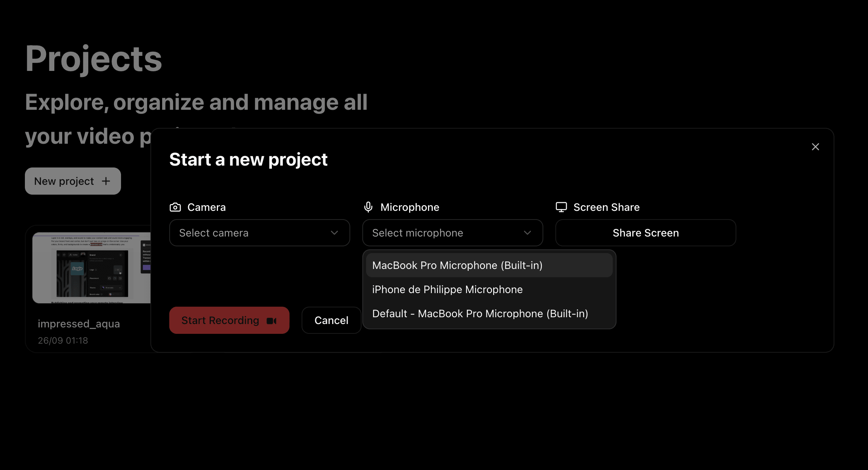Cancel the new project dialog
Viewport: 868px width, 470px height.
331,320
